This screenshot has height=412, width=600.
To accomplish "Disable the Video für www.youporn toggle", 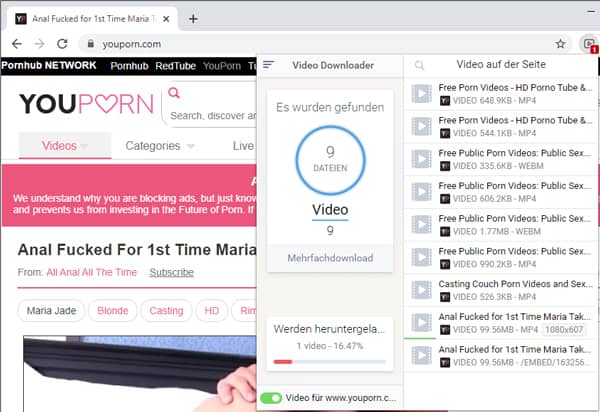I will click(x=271, y=398).
